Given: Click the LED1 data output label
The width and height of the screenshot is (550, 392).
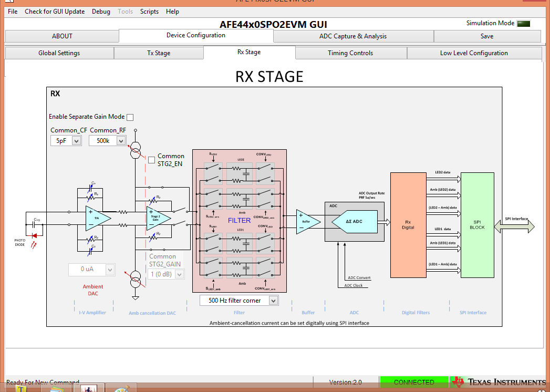Looking at the screenshot, I should [x=443, y=229].
